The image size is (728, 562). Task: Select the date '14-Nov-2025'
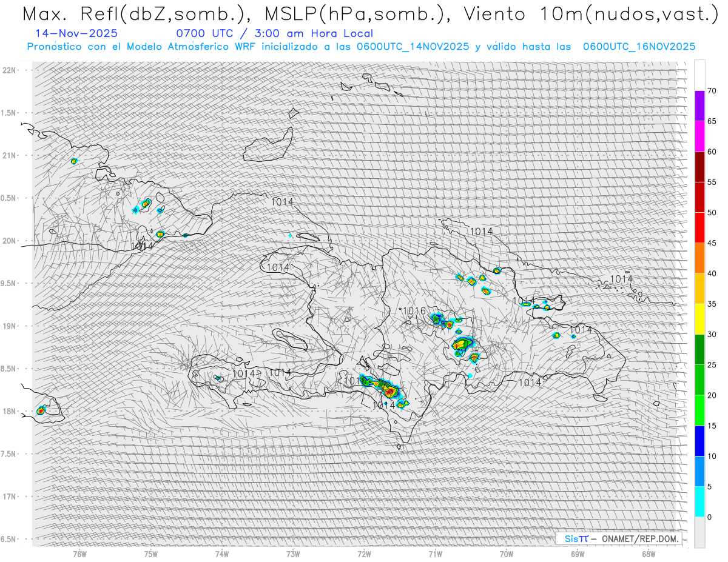[x=76, y=33]
